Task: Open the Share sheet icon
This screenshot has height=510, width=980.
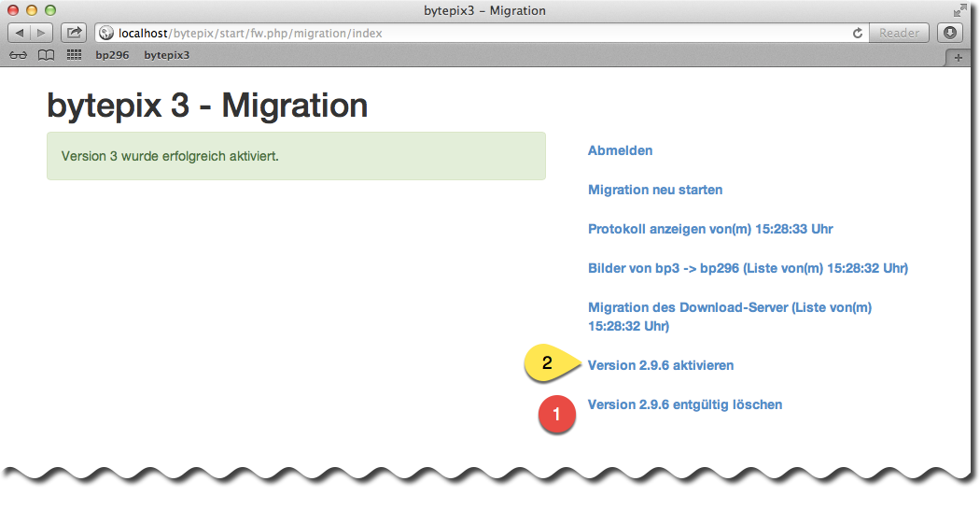Action: point(73,33)
